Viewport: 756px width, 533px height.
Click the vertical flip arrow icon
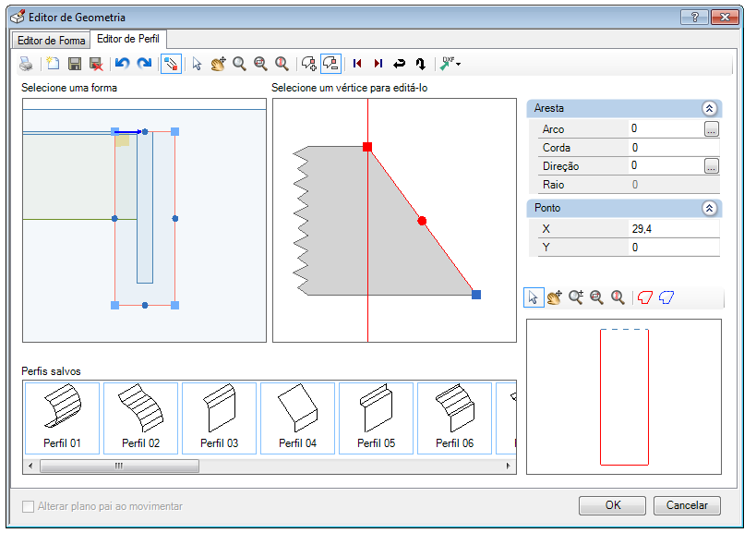click(x=420, y=64)
